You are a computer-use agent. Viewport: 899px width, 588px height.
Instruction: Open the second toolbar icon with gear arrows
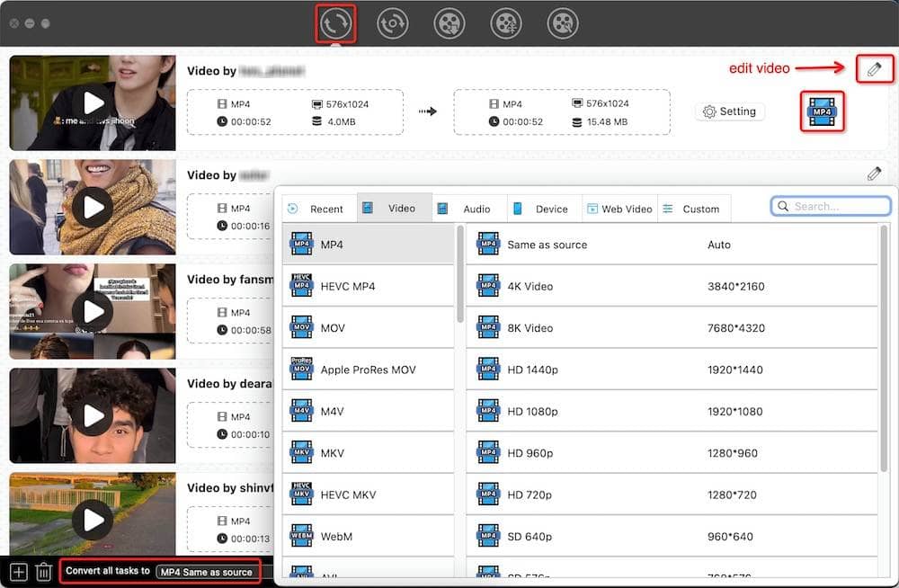(393, 23)
